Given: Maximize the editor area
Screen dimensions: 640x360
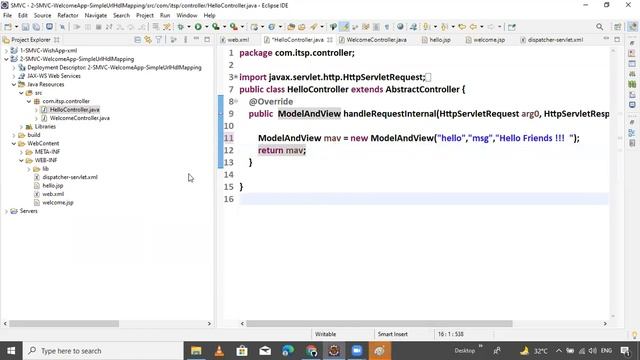Looking at the screenshot, I should (x=617, y=39).
